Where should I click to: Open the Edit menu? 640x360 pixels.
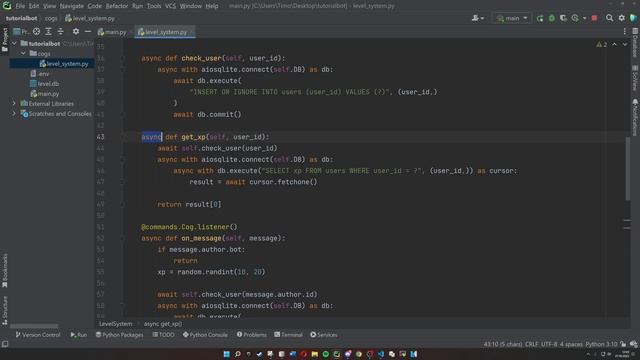34,6
